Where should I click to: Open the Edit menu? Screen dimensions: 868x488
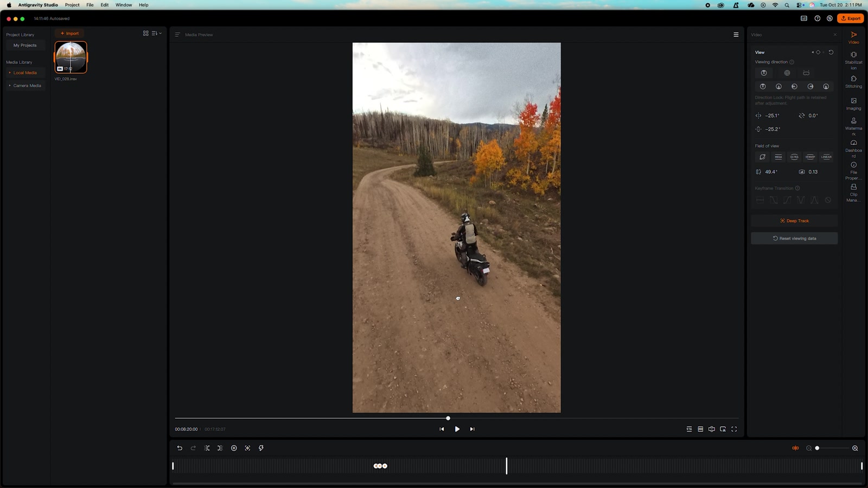tap(105, 5)
